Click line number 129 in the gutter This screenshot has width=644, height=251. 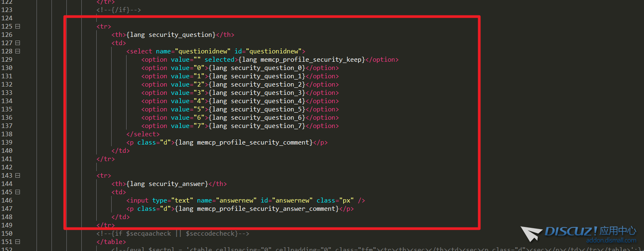point(7,60)
